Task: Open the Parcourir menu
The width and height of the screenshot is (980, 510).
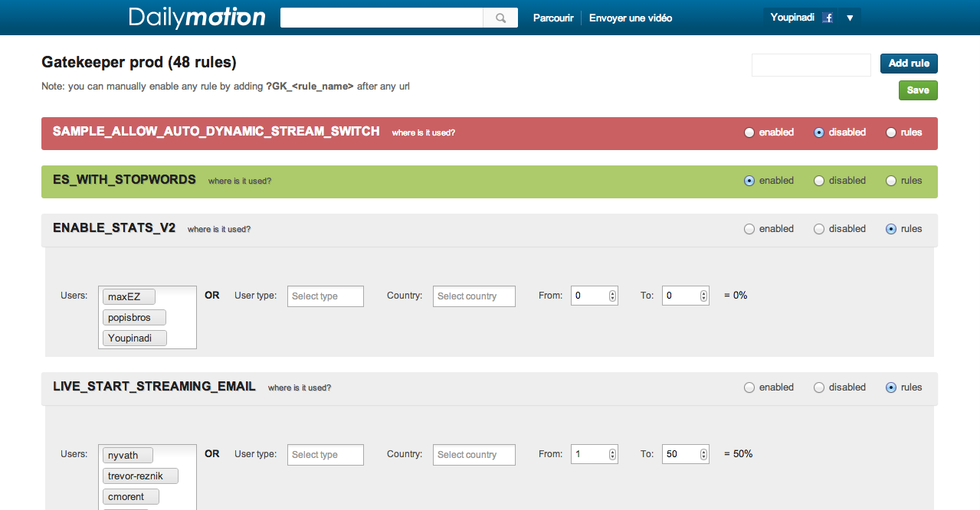Action: coord(553,18)
